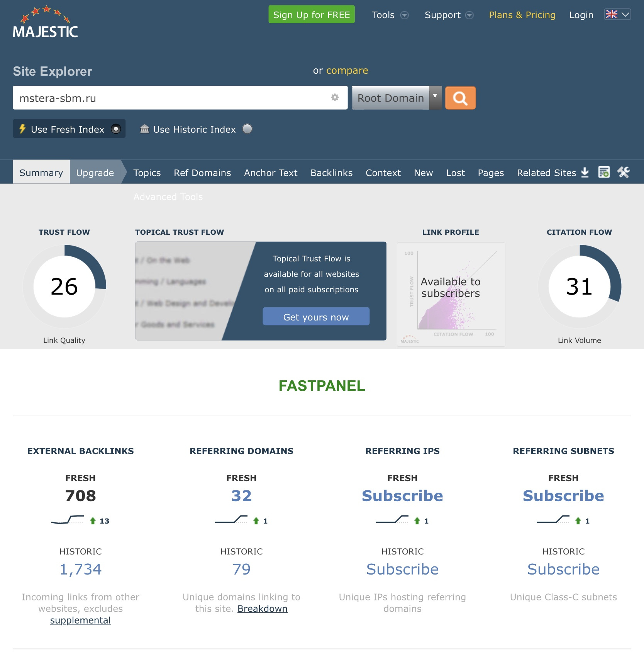Click External Backlinks sparkline chart
This screenshot has height=656, width=644.
(x=68, y=520)
